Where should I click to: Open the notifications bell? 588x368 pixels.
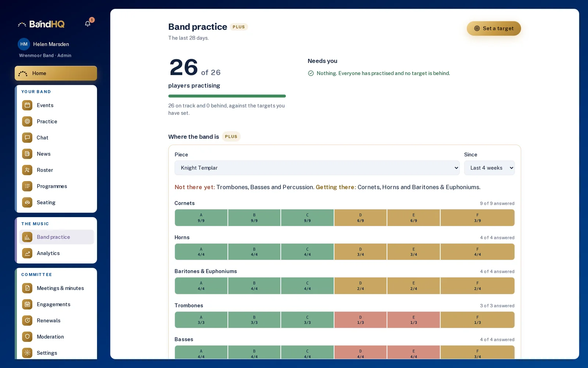tap(88, 24)
